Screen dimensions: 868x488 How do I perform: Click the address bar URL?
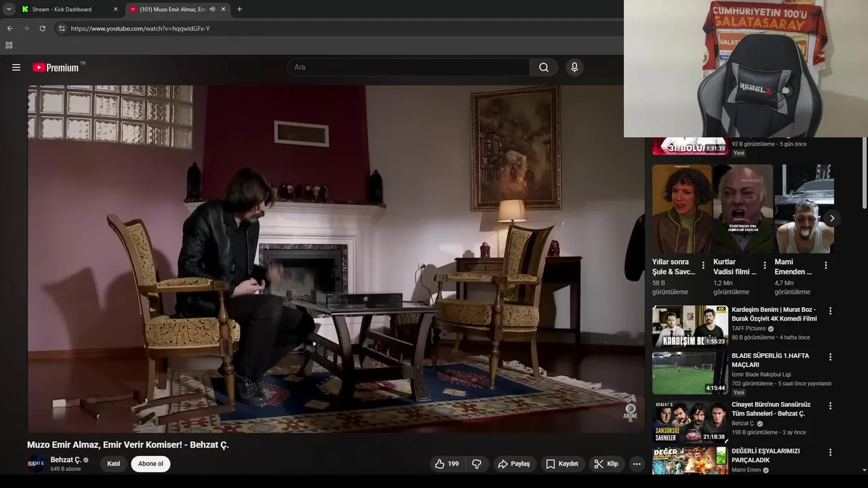click(x=140, y=28)
